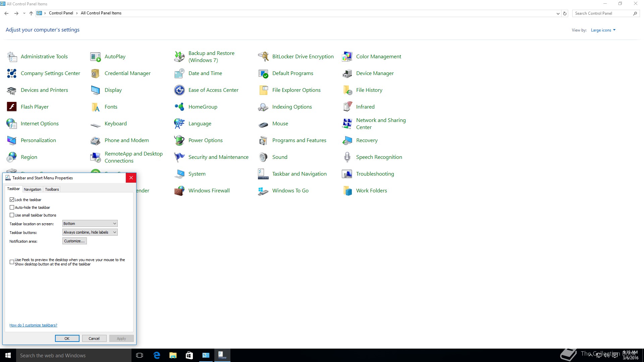Open Ease of Access Center icon
Image resolution: width=644 pixels, height=362 pixels.
(179, 90)
